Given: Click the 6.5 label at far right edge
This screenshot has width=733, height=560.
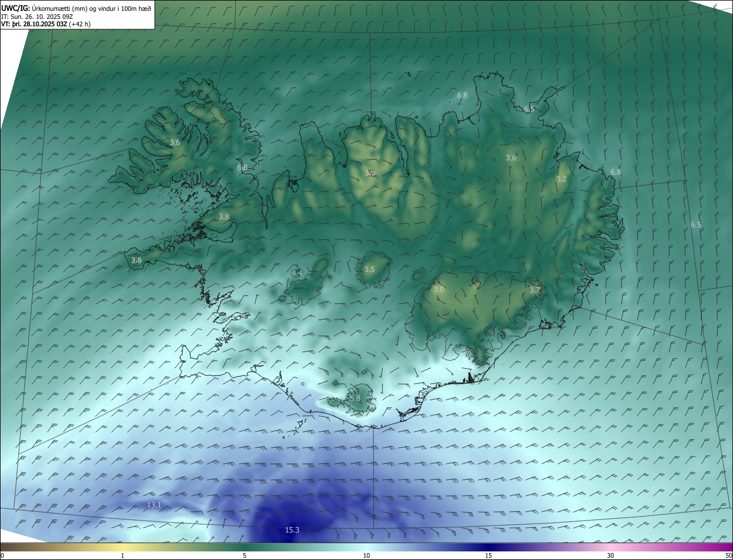Looking at the screenshot, I should tap(696, 225).
